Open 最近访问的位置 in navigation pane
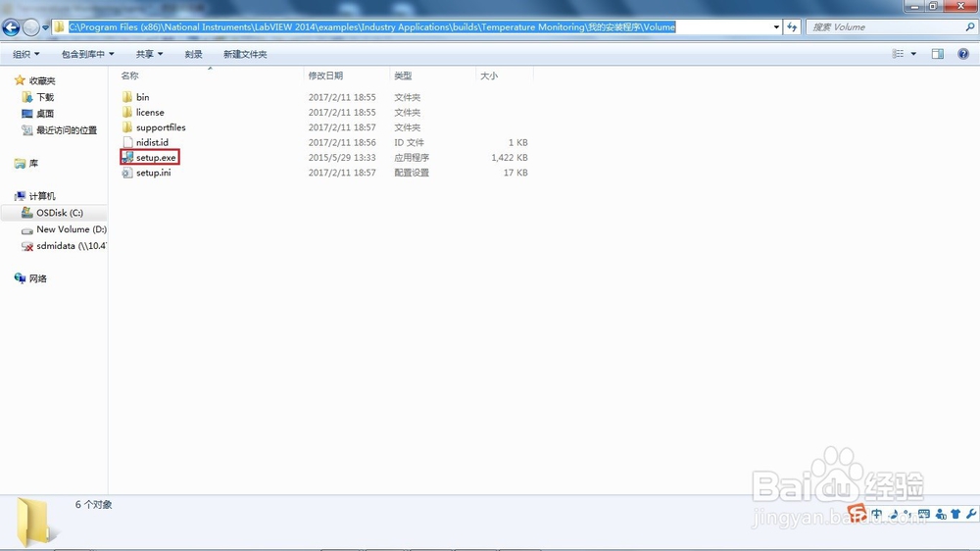 [x=67, y=130]
